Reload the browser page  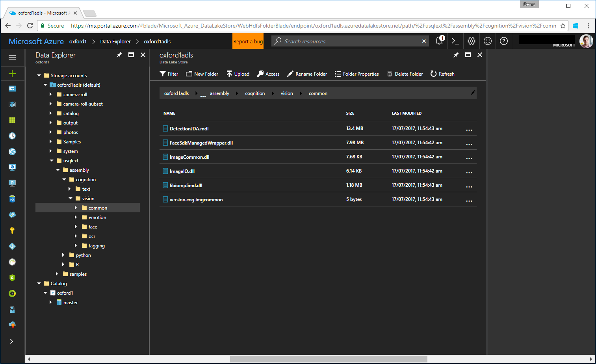point(30,26)
